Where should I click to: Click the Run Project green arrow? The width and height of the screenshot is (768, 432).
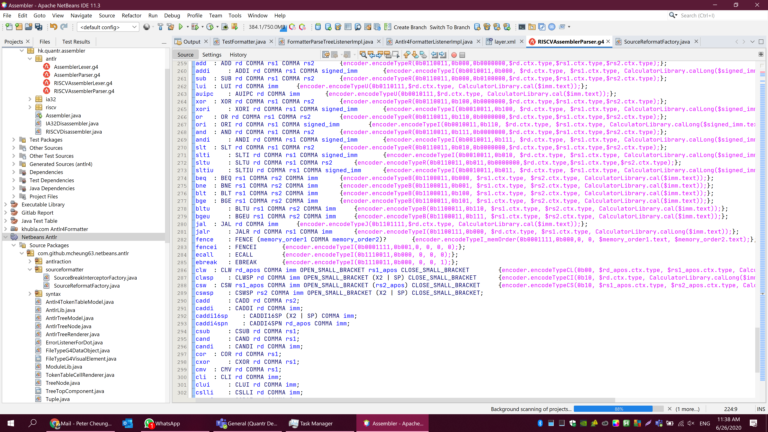coord(181,27)
